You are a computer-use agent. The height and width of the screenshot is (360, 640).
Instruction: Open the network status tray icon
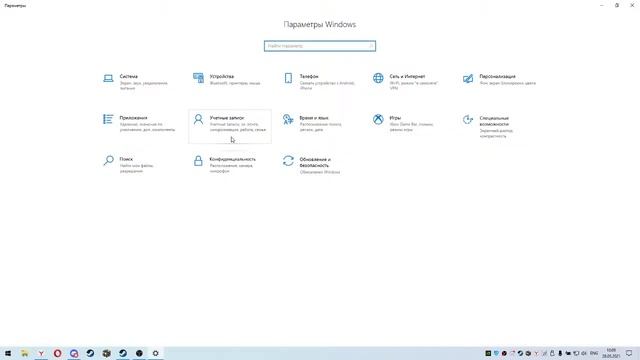coord(576,353)
